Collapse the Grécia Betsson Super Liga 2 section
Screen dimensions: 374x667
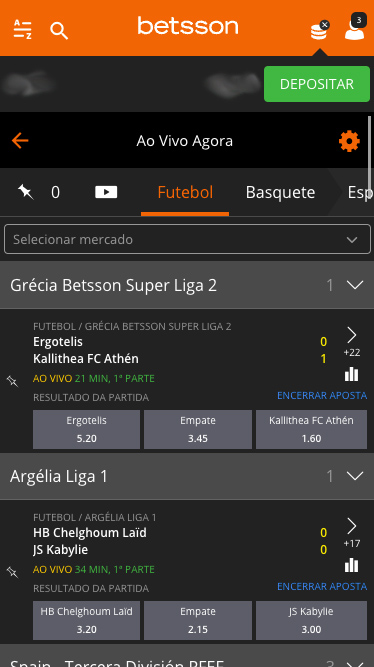[x=354, y=285]
